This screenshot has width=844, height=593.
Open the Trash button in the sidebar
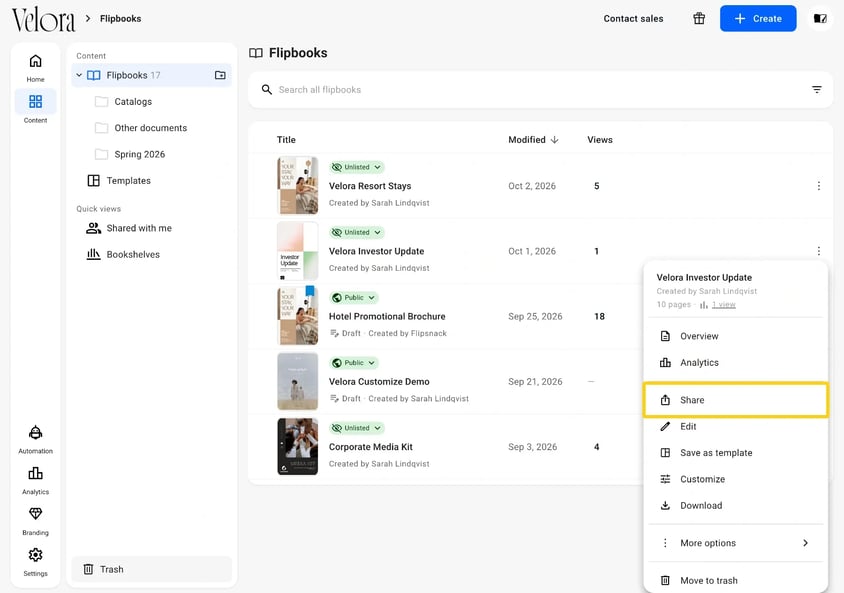pyautogui.click(x=152, y=569)
